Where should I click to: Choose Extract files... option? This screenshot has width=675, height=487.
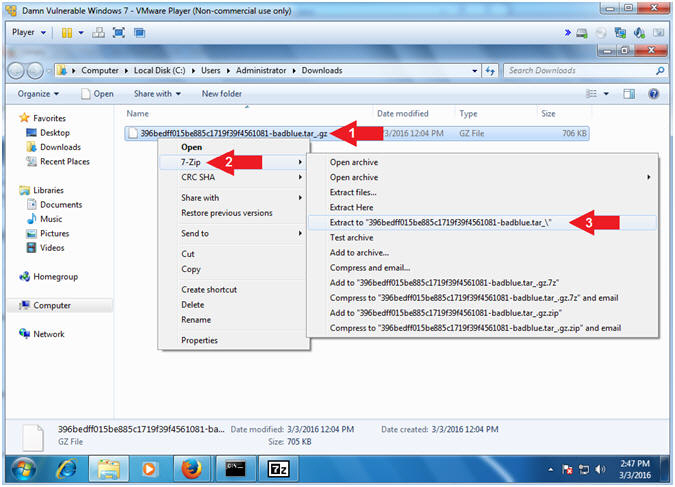[353, 192]
